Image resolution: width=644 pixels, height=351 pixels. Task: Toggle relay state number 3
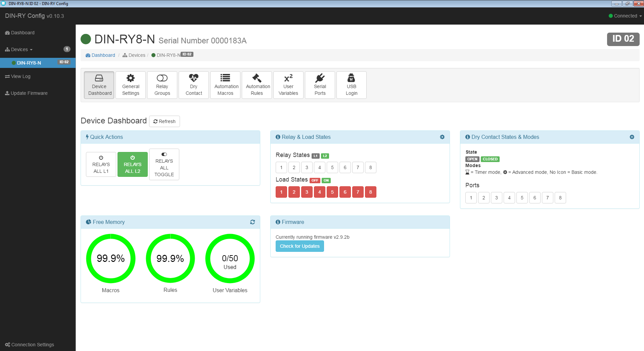[307, 167]
